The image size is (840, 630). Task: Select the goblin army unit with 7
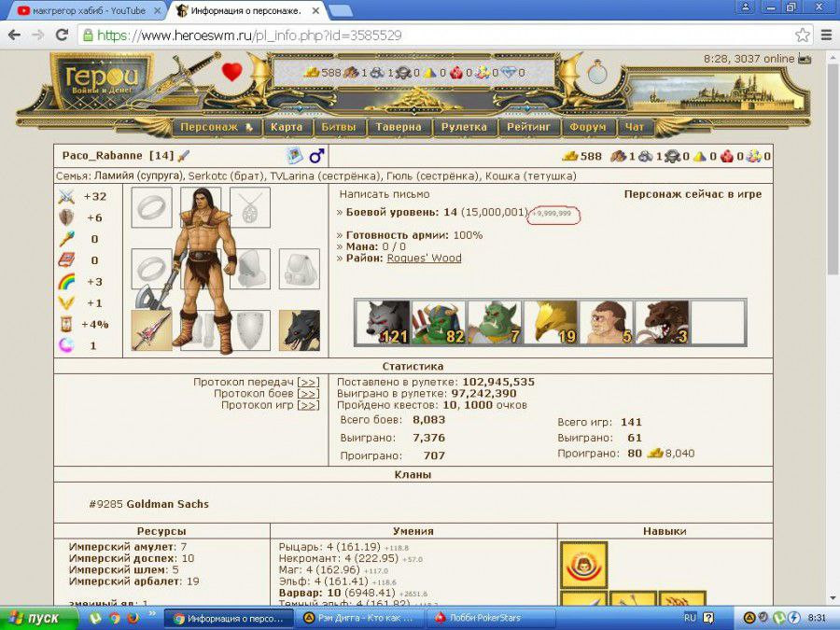[495, 323]
